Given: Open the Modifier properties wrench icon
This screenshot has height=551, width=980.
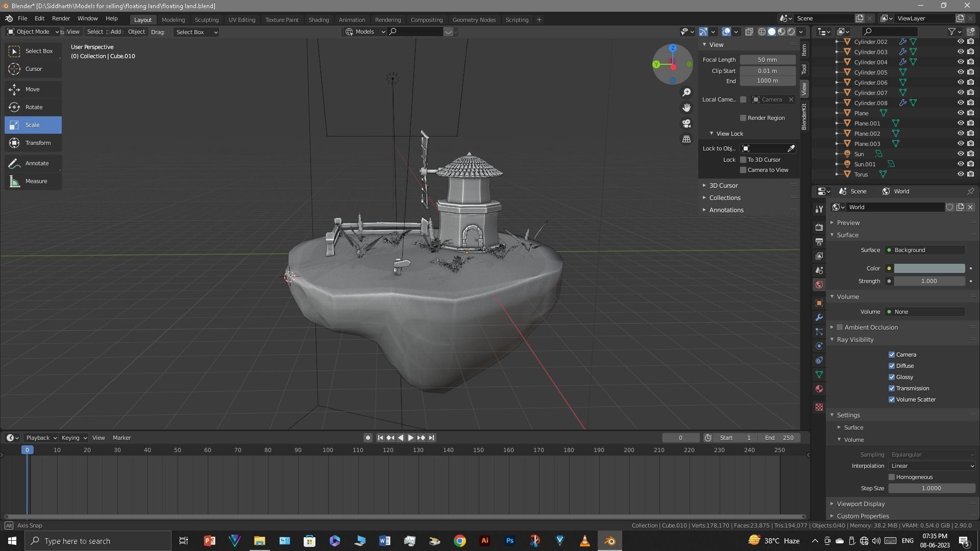Looking at the screenshot, I should point(819,317).
